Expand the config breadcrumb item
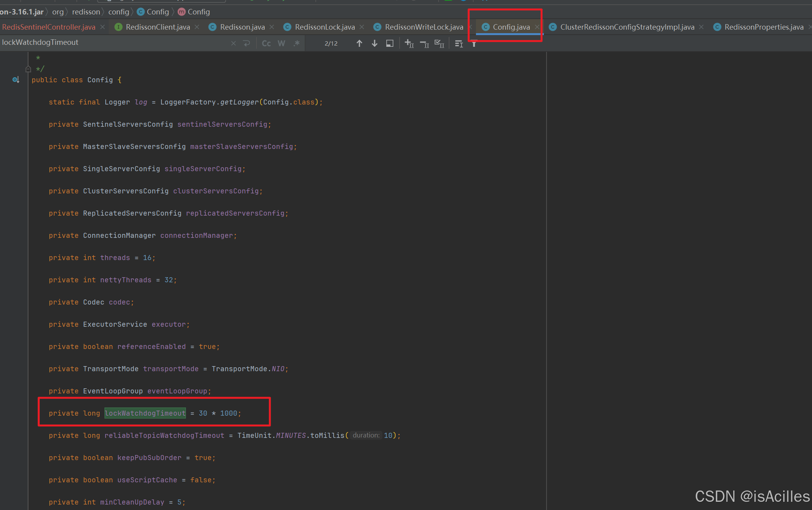 pos(119,12)
